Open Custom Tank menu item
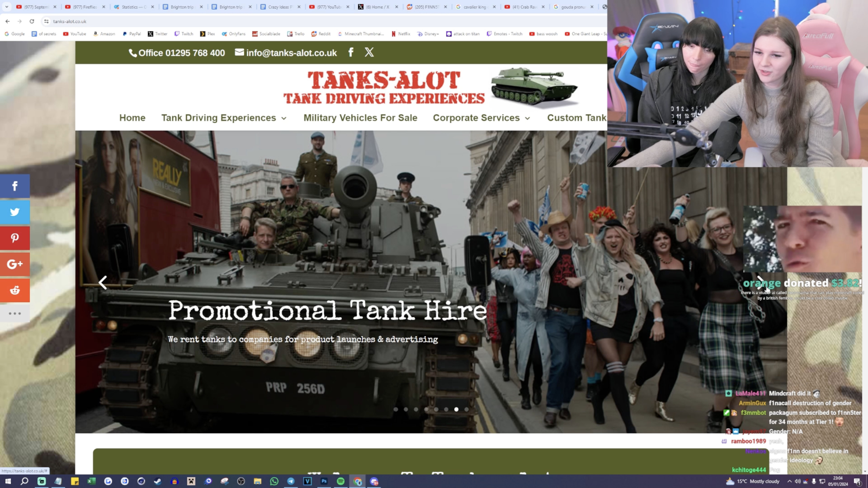The height and width of the screenshot is (488, 868). point(577,118)
